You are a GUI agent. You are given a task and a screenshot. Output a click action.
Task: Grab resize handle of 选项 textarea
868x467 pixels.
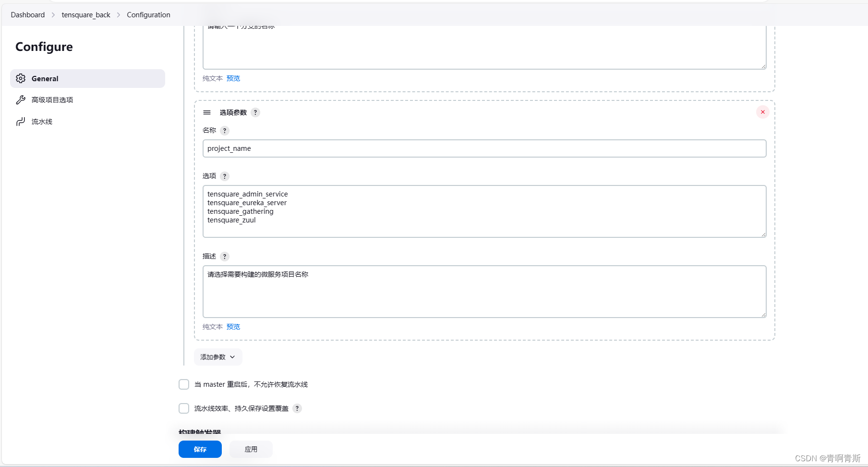click(763, 234)
